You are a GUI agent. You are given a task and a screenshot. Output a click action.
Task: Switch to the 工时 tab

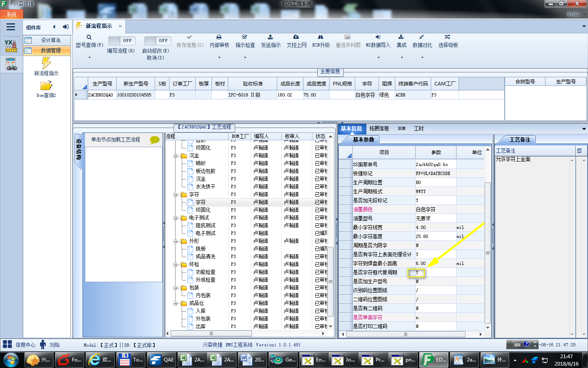pos(419,128)
